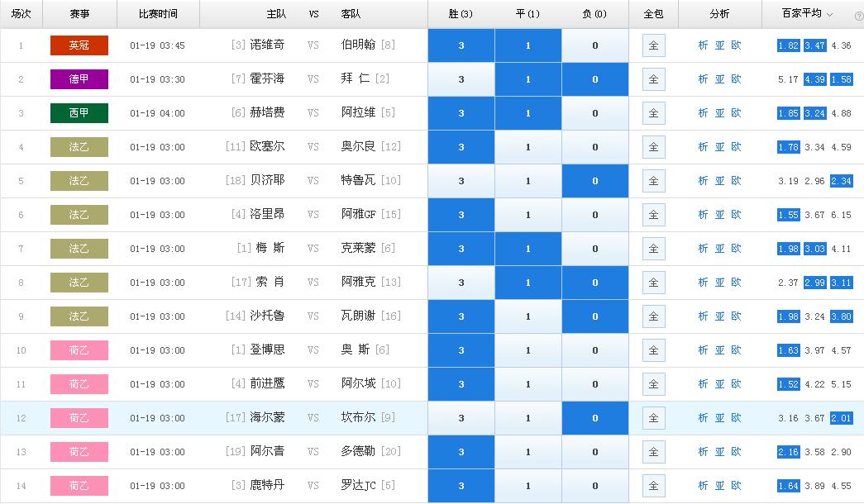The height and width of the screenshot is (504, 864).
Task: Toggle win (3) for 诺维奇 vs 伯明翰
Action: [x=461, y=45]
